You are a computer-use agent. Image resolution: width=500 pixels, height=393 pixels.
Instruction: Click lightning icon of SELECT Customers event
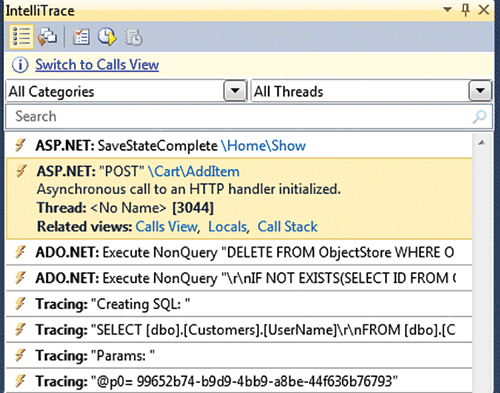pyautogui.click(x=21, y=330)
